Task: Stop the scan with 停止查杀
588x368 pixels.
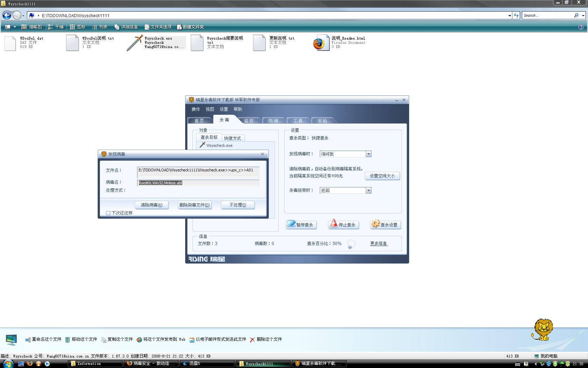Action: click(343, 225)
